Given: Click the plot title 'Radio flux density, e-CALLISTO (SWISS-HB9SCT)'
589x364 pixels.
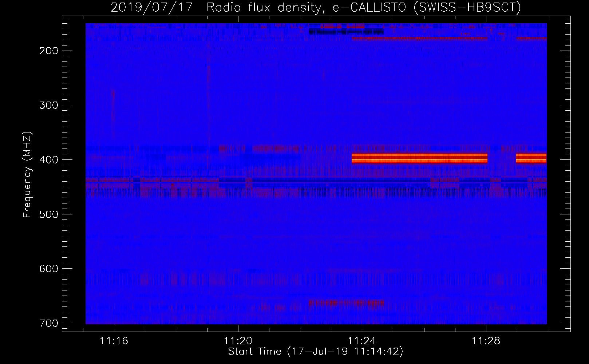Looking at the screenshot, I should point(363,8).
